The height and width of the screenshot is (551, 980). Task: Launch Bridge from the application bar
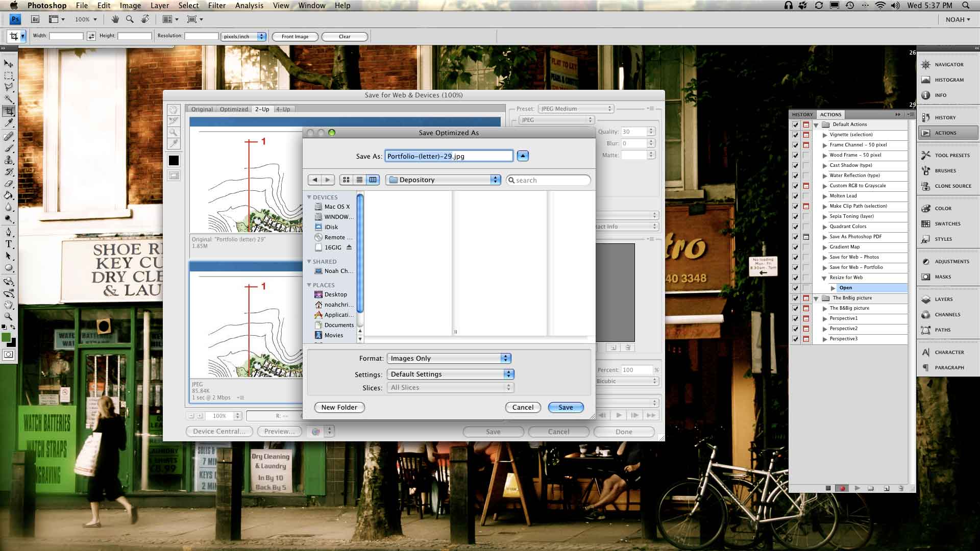tap(35, 19)
